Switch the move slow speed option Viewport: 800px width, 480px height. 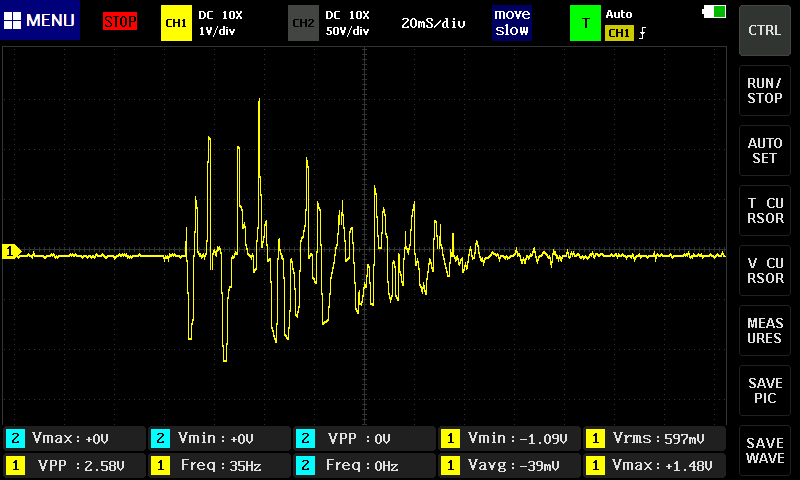point(512,22)
